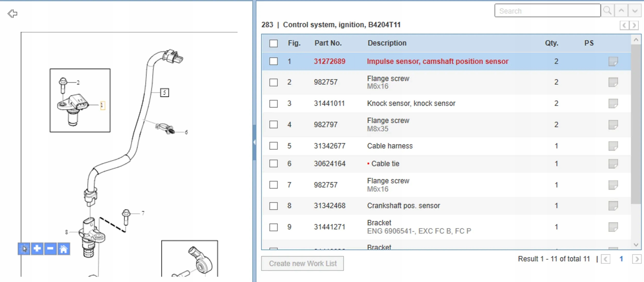
Task: Open note icon for Cable harness row
Action: 613,146
